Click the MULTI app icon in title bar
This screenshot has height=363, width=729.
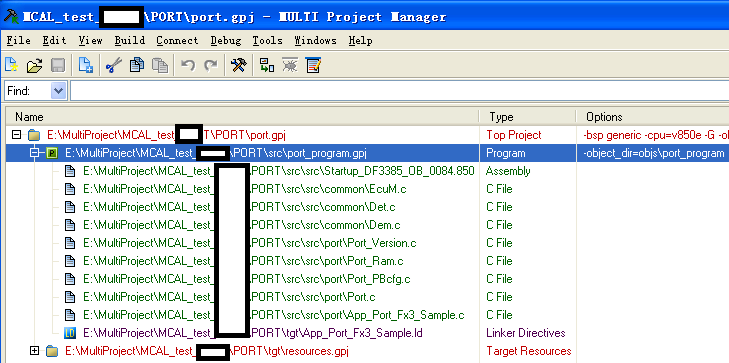pyautogui.click(x=11, y=17)
